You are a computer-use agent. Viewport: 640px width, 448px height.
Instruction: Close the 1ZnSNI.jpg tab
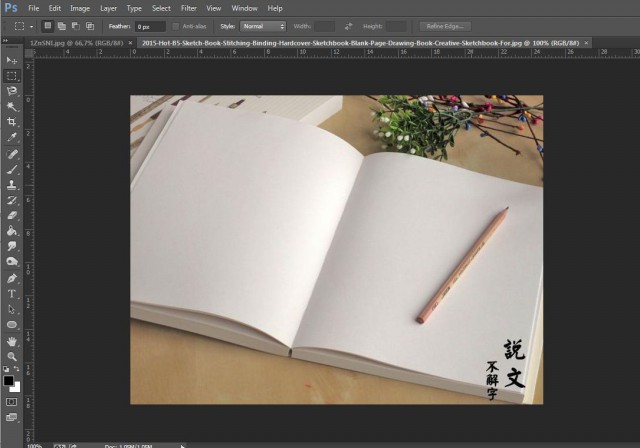(130, 43)
